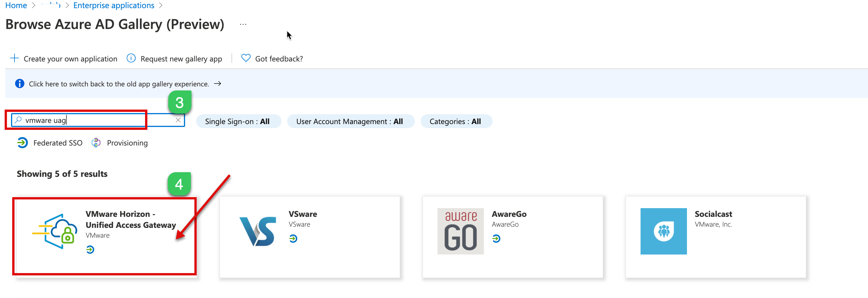868x298 pixels.
Task: Go to Home in breadcrumb
Action: [x=16, y=6]
